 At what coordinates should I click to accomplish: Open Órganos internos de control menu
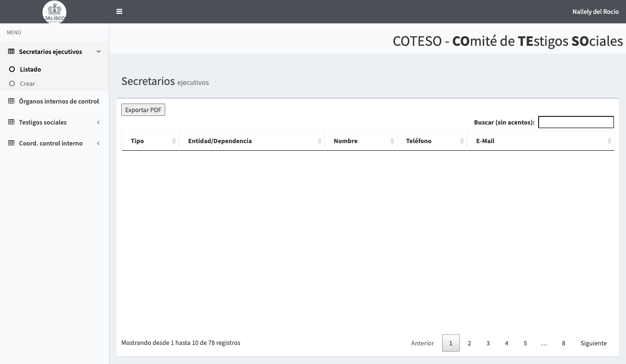[x=54, y=101]
